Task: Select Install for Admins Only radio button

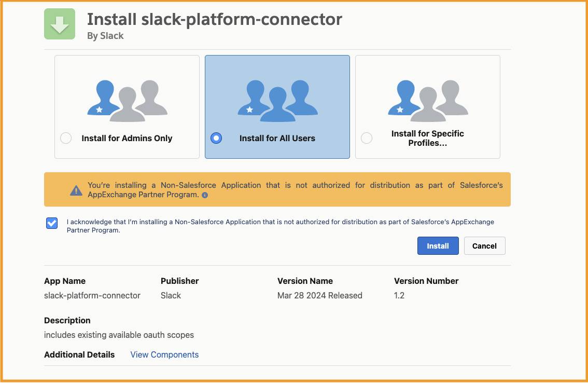Action: [x=66, y=138]
